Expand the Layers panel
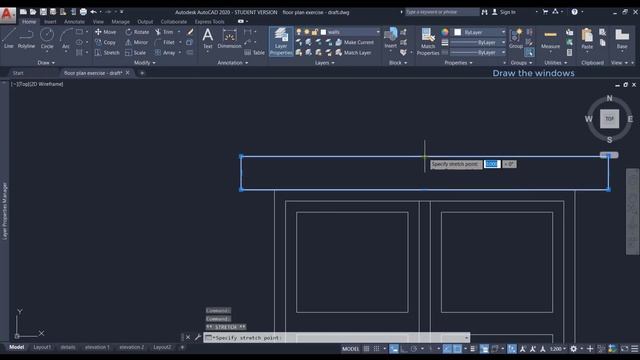 (x=324, y=63)
